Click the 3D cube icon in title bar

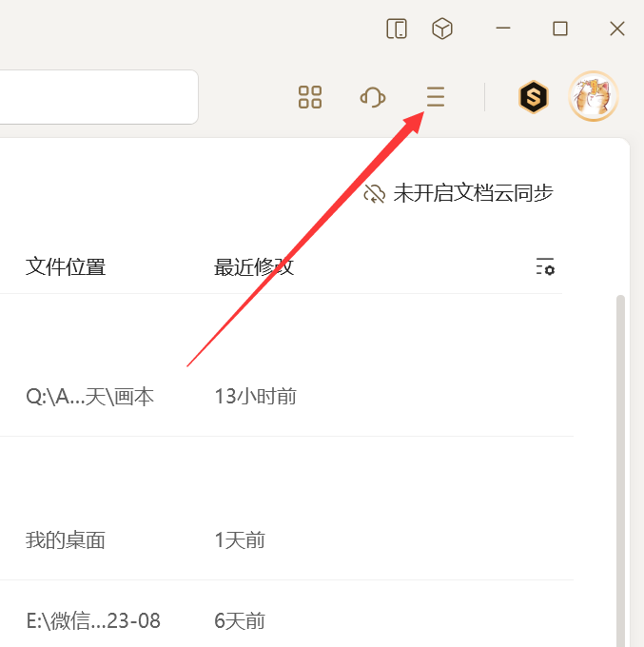(442, 29)
